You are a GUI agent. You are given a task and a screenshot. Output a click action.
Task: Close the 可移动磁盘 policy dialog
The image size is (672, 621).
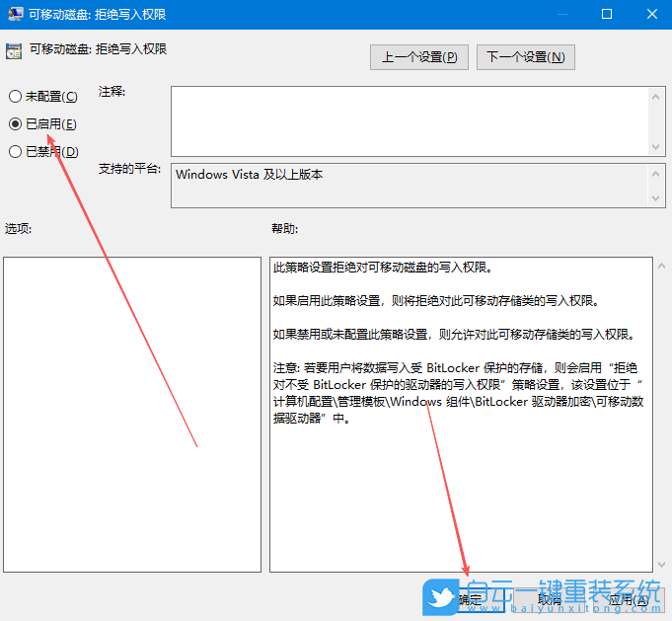(x=652, y=14)
